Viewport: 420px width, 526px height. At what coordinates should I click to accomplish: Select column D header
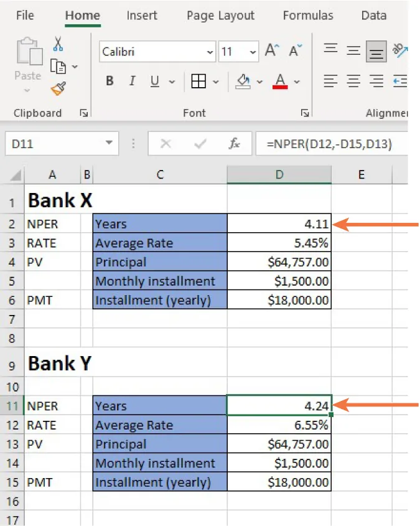279,176
